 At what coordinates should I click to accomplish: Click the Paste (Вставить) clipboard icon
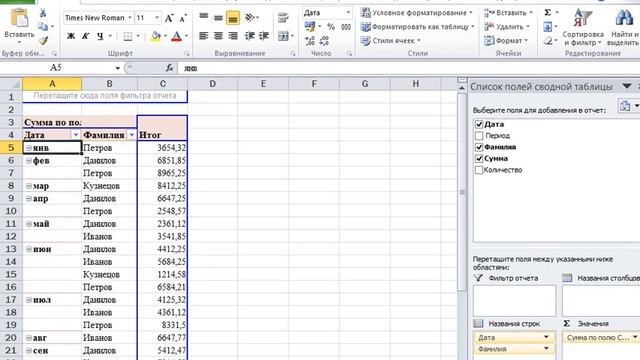19,19
